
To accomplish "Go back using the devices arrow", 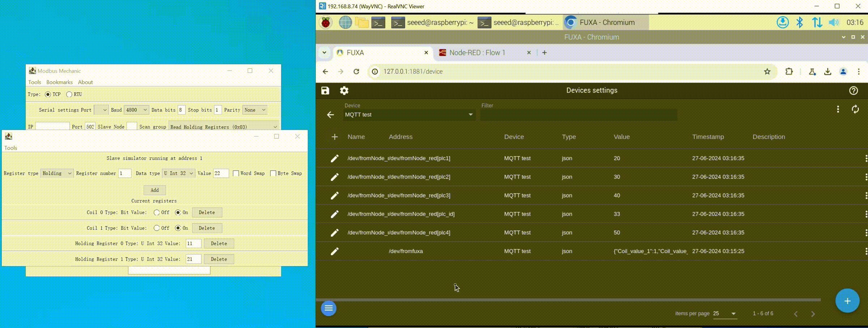I will [330, 115].
